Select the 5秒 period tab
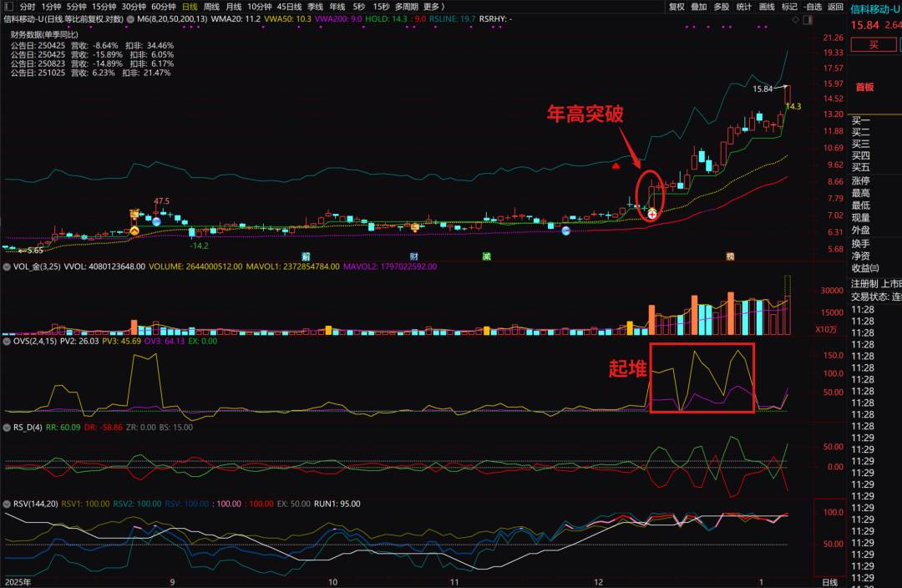Screen dimensions: 902x588 click(359, 7)
